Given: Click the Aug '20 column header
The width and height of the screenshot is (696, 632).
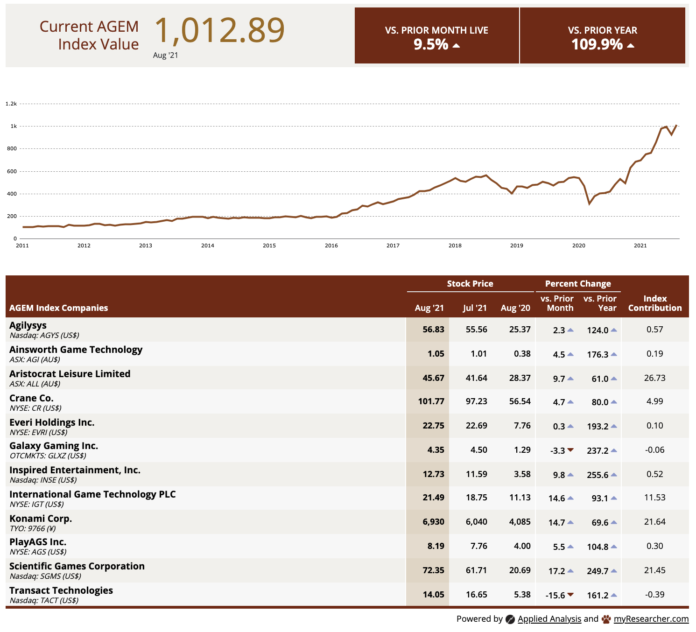Looking at the screenshot, I should pyautogui.click(x=515, y=308).
